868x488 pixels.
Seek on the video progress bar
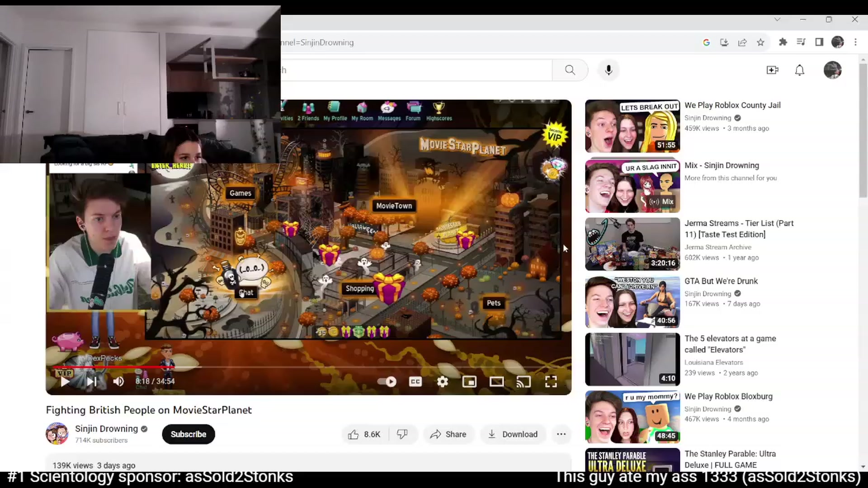pyautogui.click(x=308, y=367)
